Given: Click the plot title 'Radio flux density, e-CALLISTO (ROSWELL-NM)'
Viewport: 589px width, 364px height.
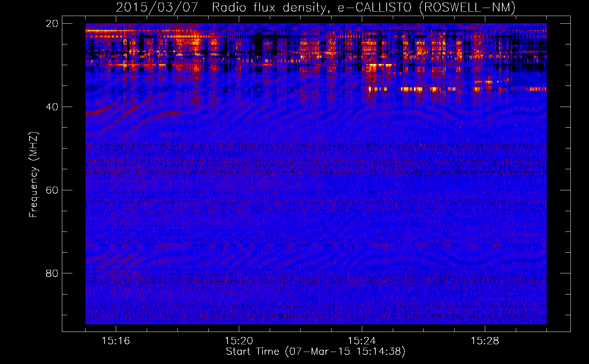Looking at the screenshot, I should pos(364,7).
